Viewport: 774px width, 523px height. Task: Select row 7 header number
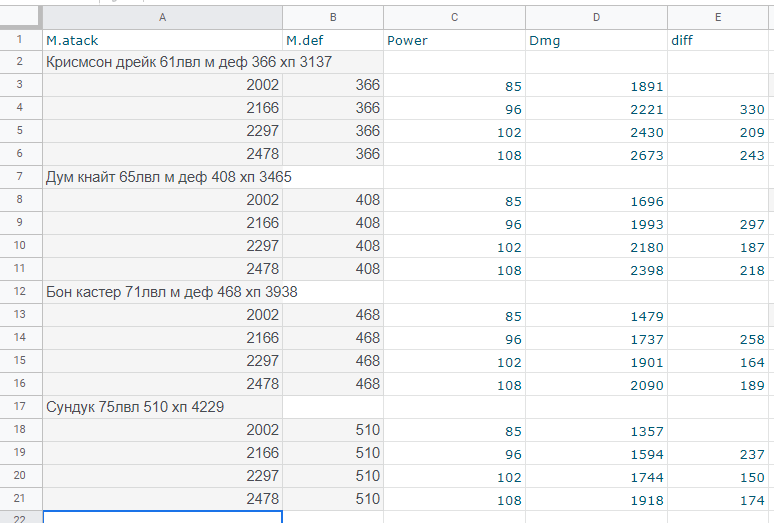20,177
